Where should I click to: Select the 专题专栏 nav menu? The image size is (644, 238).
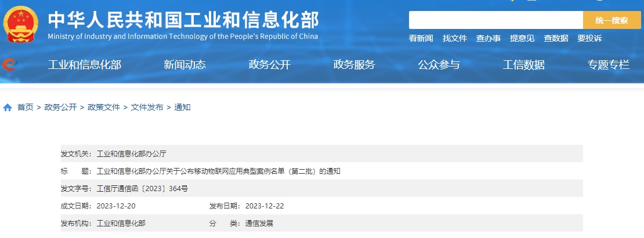point(608,65)
